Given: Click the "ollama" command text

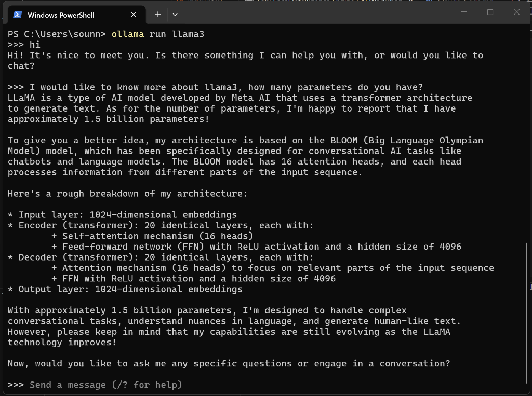Looking at the screenshot, I should [128, 34].
